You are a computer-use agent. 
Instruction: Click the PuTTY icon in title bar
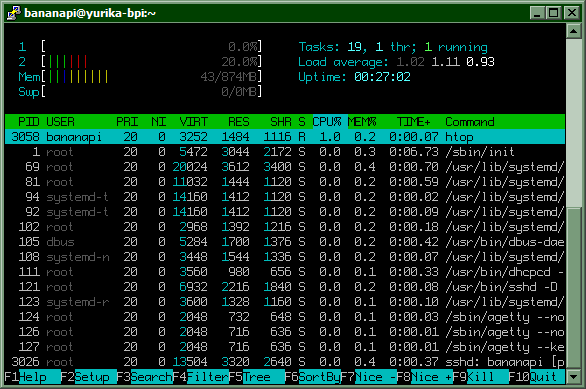point(14,13)
